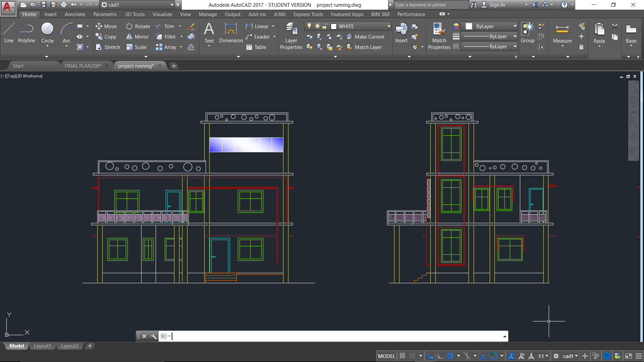The height and width of the screenshot is (362, 644).
Task: Click the Cut scissors icon
Action: (x=615, y=26)
